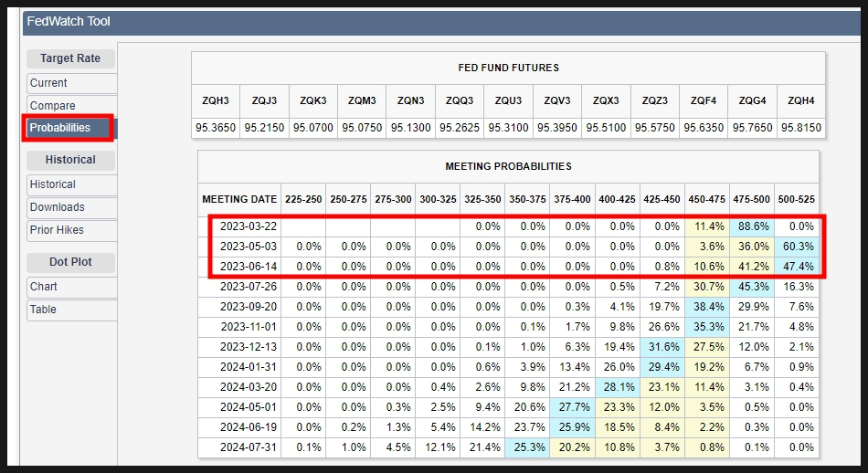Click the 95.2150 futures price

[x=264, y=128]
